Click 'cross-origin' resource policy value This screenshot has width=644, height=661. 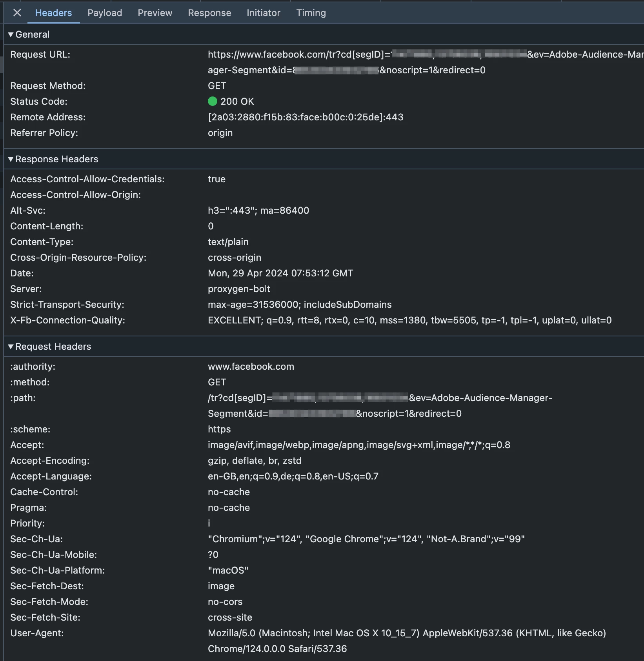point(235,258)
